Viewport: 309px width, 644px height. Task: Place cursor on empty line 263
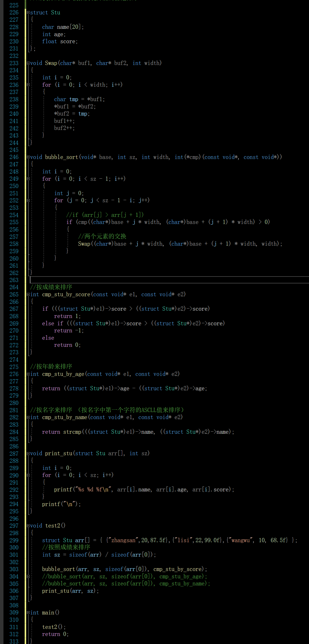(169, 280)
